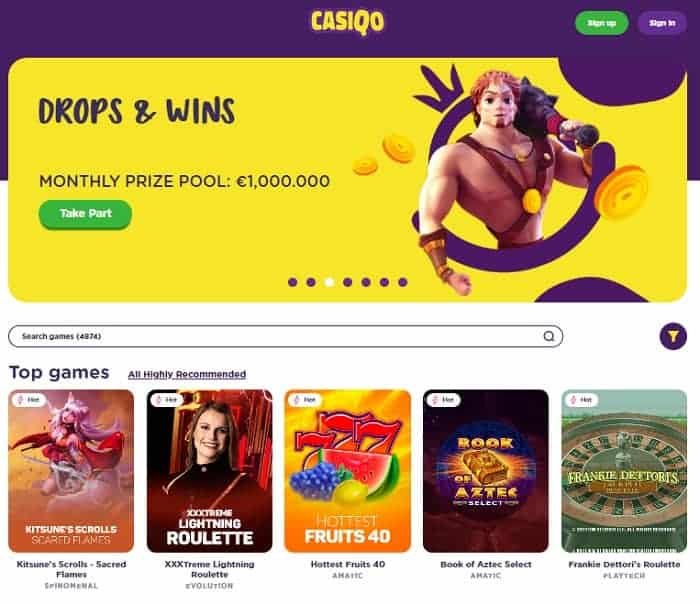The image size is (700, 604).
Task: Open the game filter funnel icon
Action: [x=673, y=336]
